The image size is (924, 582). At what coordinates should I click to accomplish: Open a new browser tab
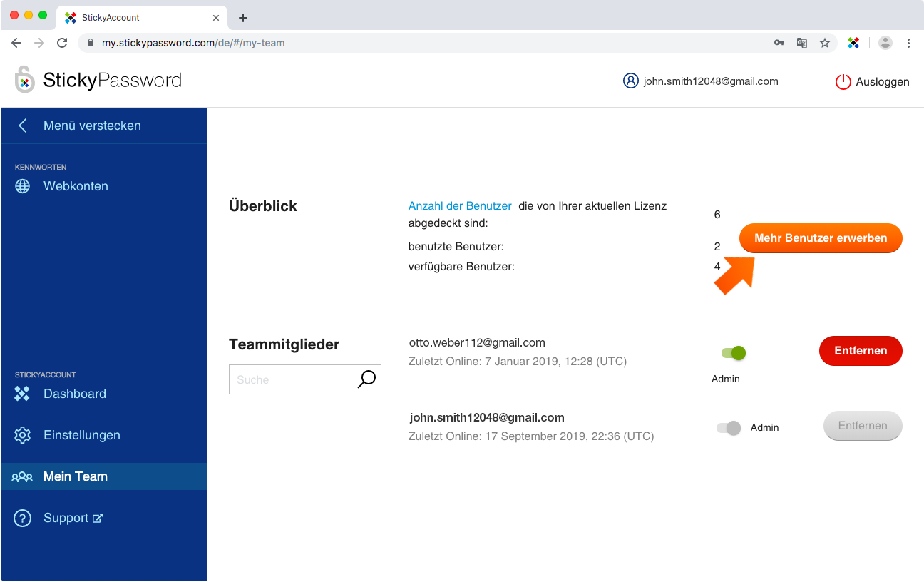(x=243, y=18)
